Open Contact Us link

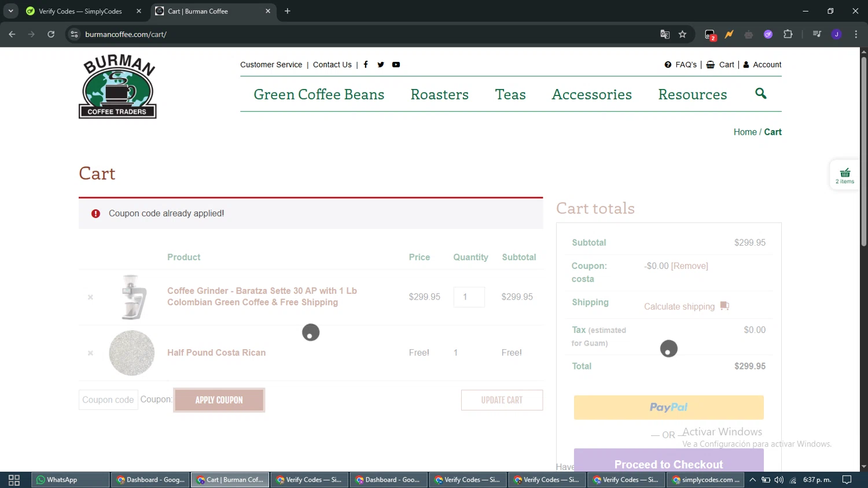tap(332, 65)
